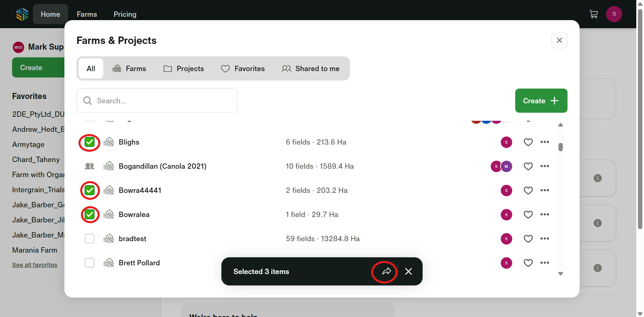
Task: Favorite the Bowralea farm with heart icon
Action: click(528, 215)
